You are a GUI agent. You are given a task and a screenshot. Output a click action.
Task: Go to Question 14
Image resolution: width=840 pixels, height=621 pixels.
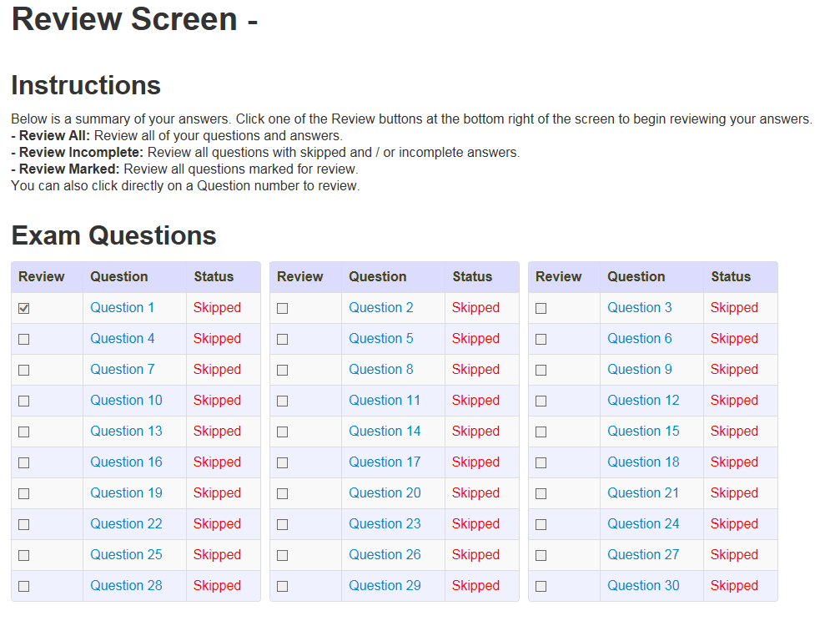(385, 432)
